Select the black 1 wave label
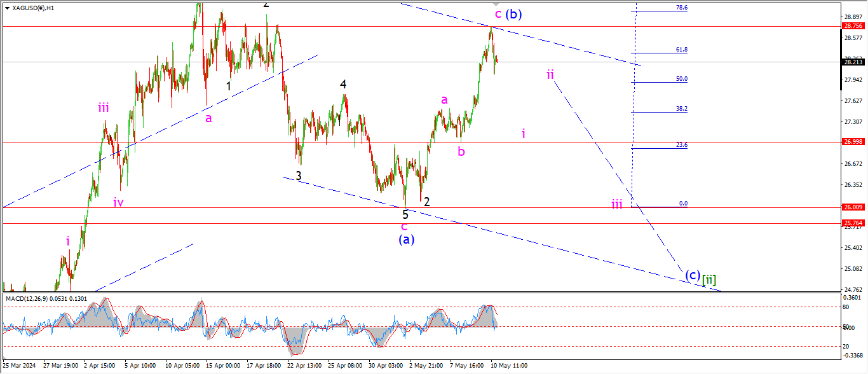Viewport: 868px width, 374px height. coord(229,85)
